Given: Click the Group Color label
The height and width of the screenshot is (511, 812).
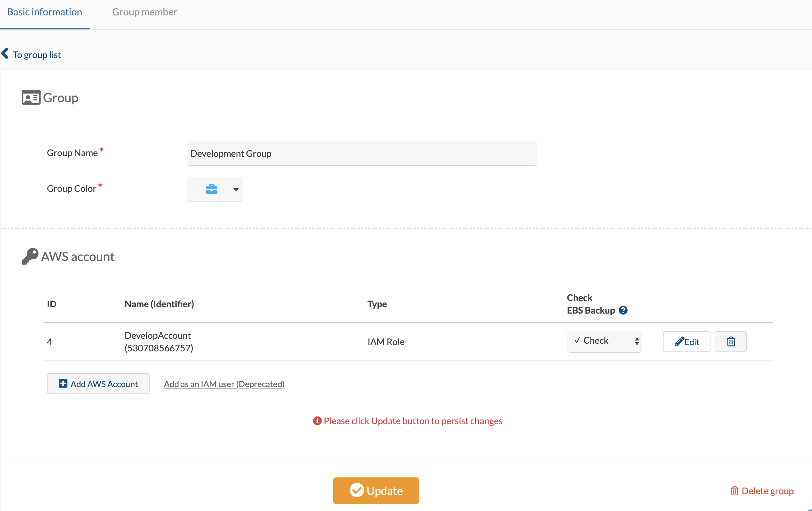Looking at the screenshot, I should [x=71, y=189].
